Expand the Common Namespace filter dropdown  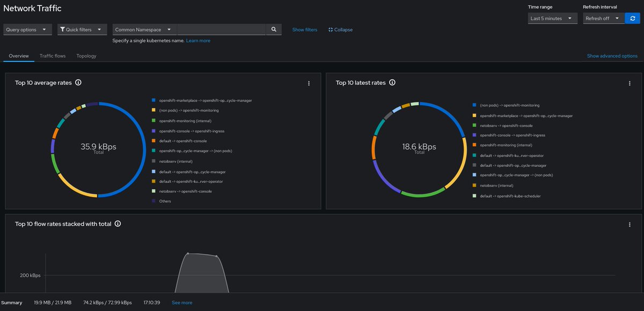click(x=144, y=30)
